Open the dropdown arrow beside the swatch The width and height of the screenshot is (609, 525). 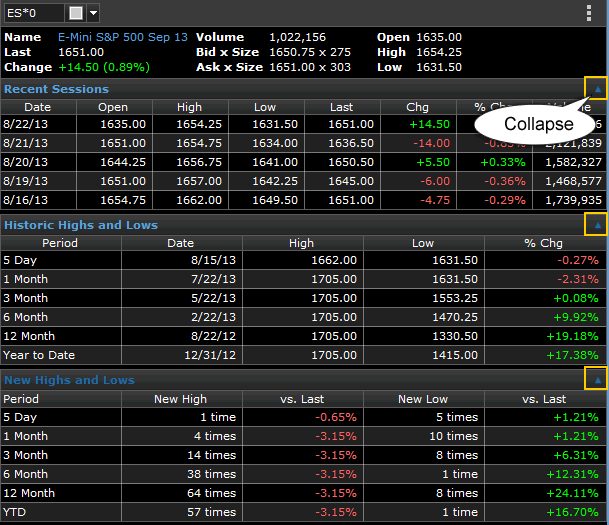[x=93, y=13]
